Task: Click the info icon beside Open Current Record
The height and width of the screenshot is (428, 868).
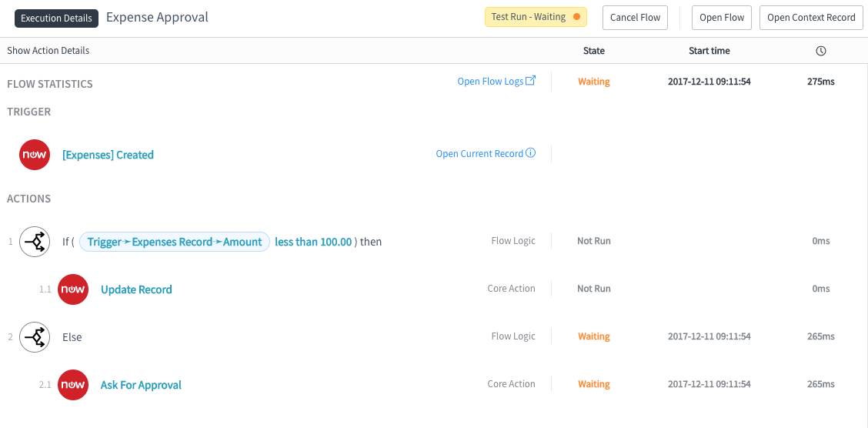Action: pyautogui.click(x=530, y=153)
